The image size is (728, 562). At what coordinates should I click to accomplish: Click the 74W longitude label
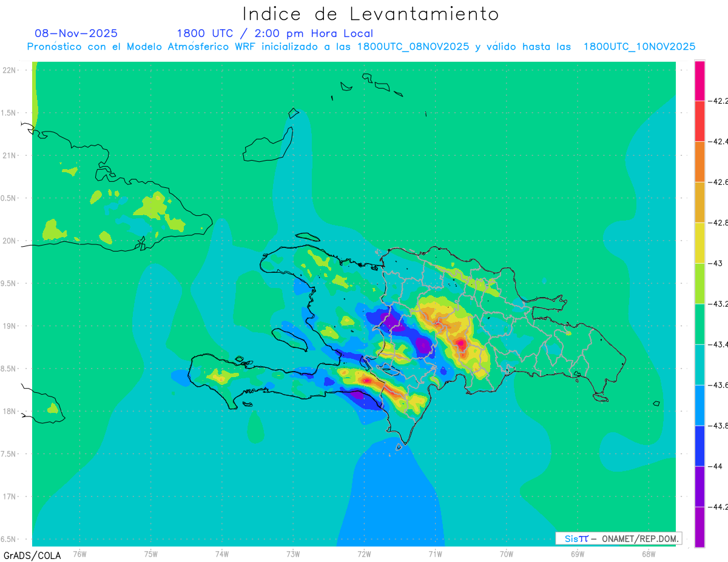221,554
